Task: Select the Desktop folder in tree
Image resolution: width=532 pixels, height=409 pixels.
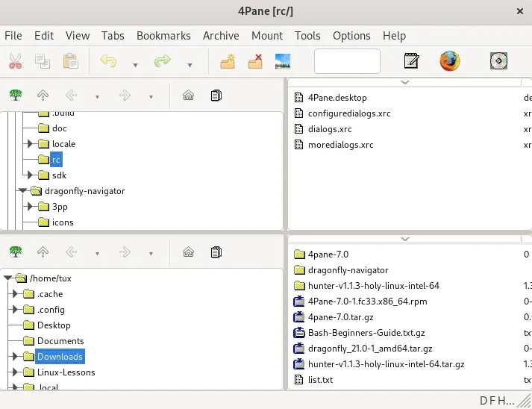Action: (54, 325)
